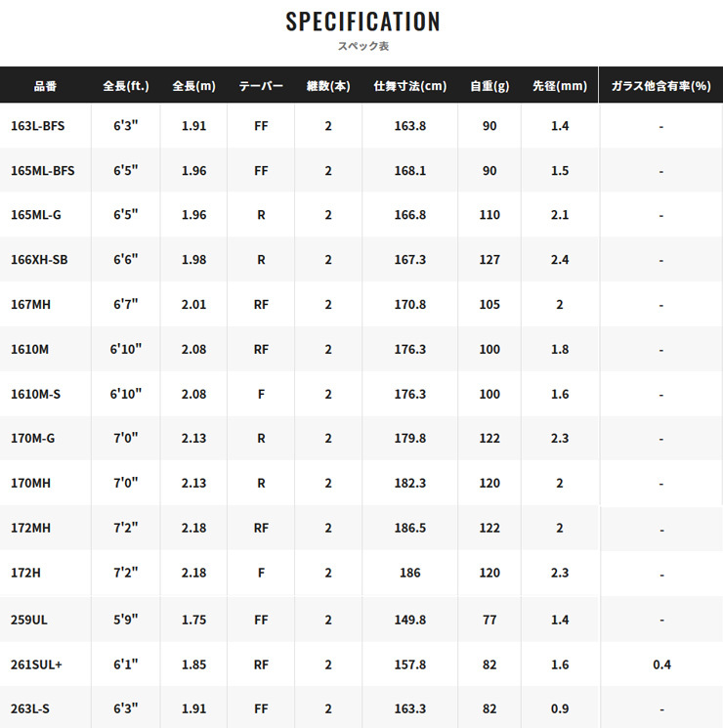This screenshot has width=723, height=728.
Task: Click the 149.8 stored length value
Action: [409, 620]
